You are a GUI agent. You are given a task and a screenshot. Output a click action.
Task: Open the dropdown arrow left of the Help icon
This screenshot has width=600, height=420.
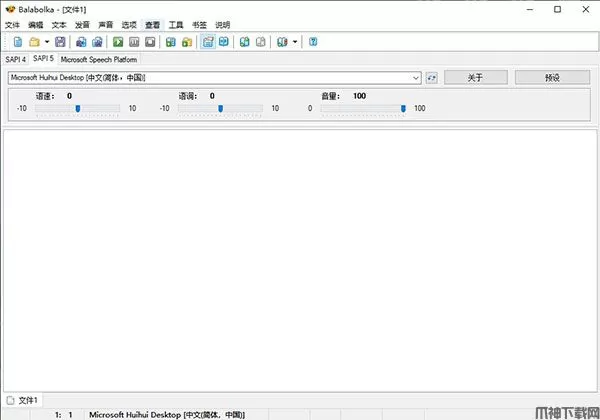click(296, 42)
